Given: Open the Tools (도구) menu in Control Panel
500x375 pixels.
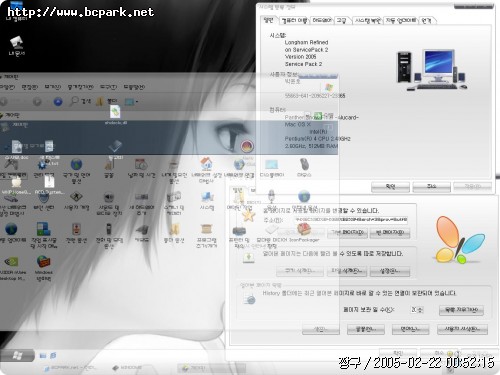Looking at the screenshot, I should [x=109, y=87].
